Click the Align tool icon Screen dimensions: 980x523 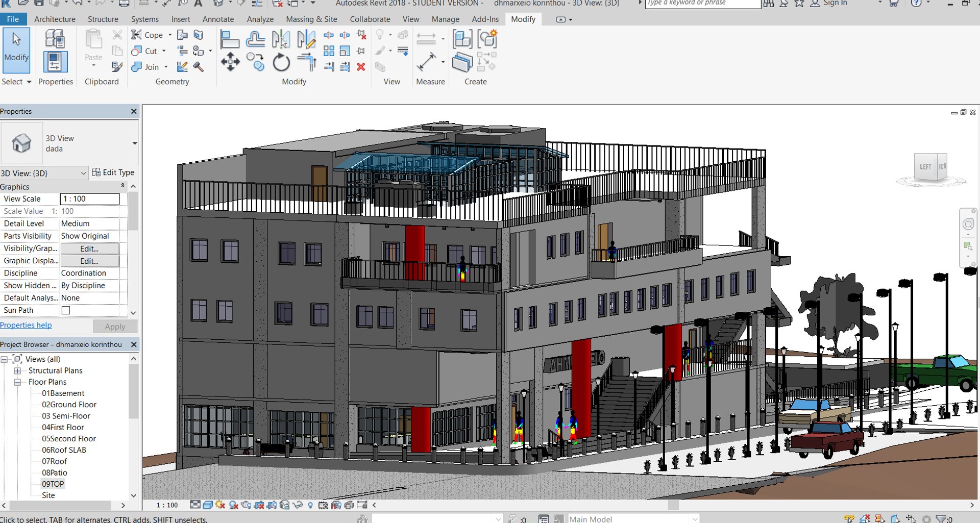point(229,40)
